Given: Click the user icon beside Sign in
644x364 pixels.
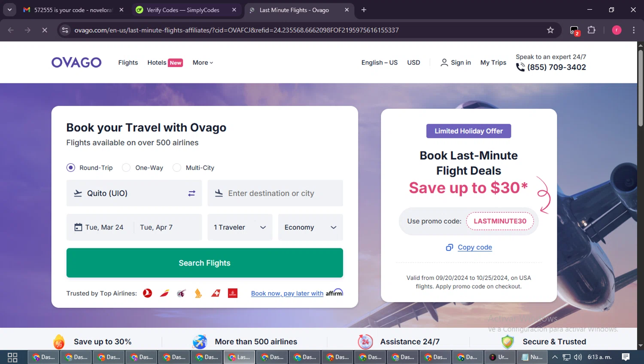Looking at the screenshot, I should click(444, 62).
